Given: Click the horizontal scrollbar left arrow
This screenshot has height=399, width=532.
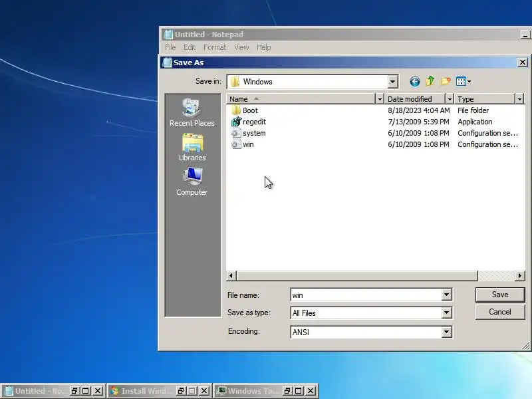Looking at the screenshot, I should click(x=231, y=275).
